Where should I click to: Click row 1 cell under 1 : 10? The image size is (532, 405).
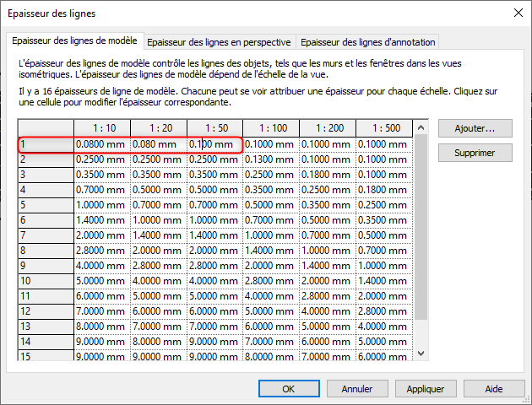(101, 144)
